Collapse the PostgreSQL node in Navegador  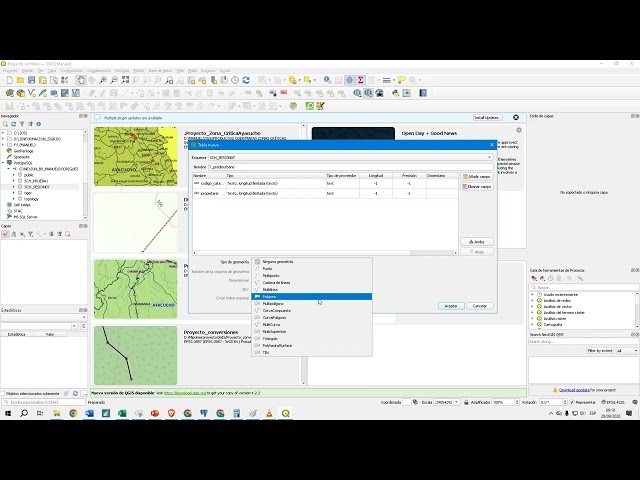3,163
